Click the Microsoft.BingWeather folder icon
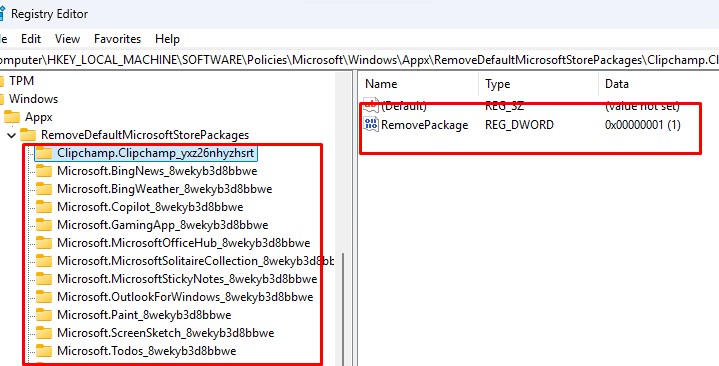The height and width of the screenshot is (366, 719). [44, 189]
